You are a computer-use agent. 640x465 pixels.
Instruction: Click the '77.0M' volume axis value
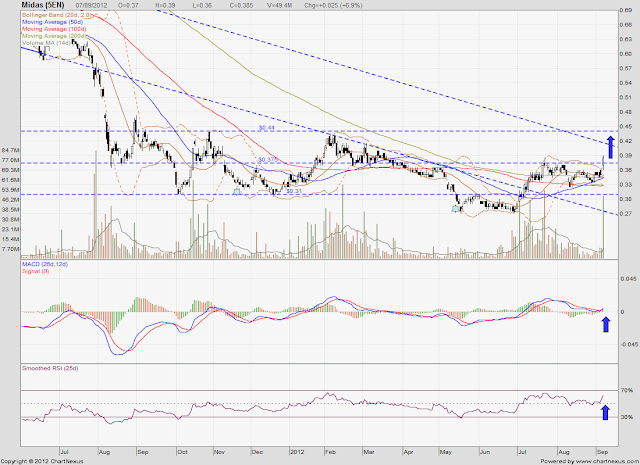[x=10, y=160]
